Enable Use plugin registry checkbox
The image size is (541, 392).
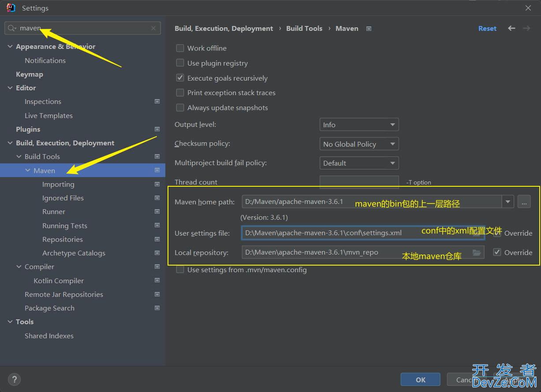(x=180, y=63)
